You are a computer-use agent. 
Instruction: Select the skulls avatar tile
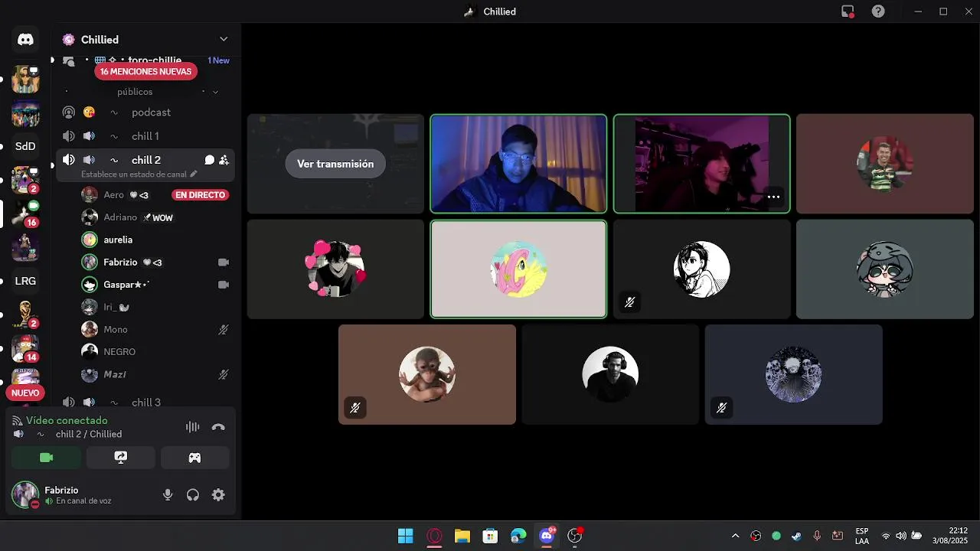(794, 374)
